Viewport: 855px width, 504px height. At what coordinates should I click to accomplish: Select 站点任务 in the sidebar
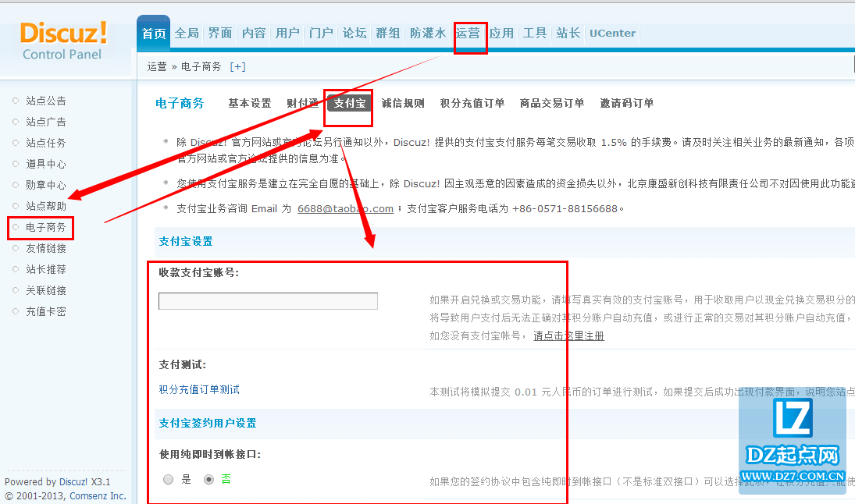point(46,143)
